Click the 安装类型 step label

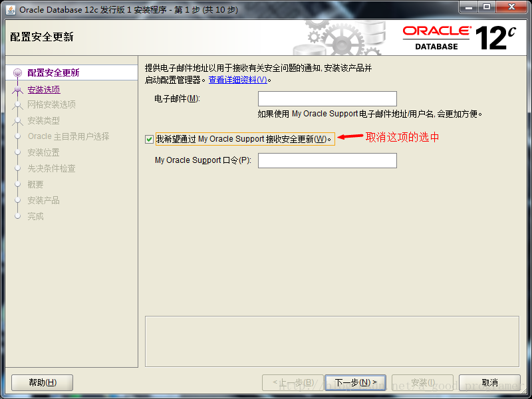(x=43, y=120)
